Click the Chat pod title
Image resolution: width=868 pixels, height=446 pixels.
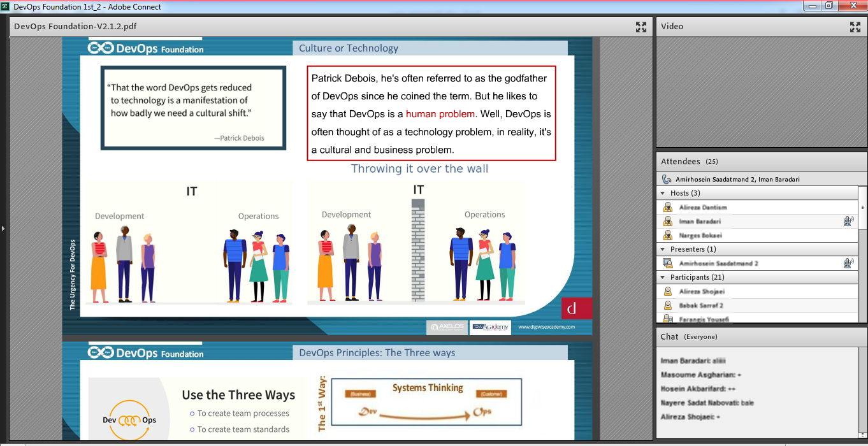(x=669, y=336)
